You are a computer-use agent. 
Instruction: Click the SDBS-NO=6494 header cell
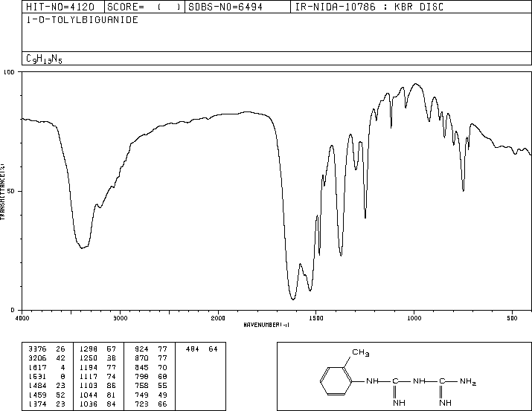pos(237,7)
